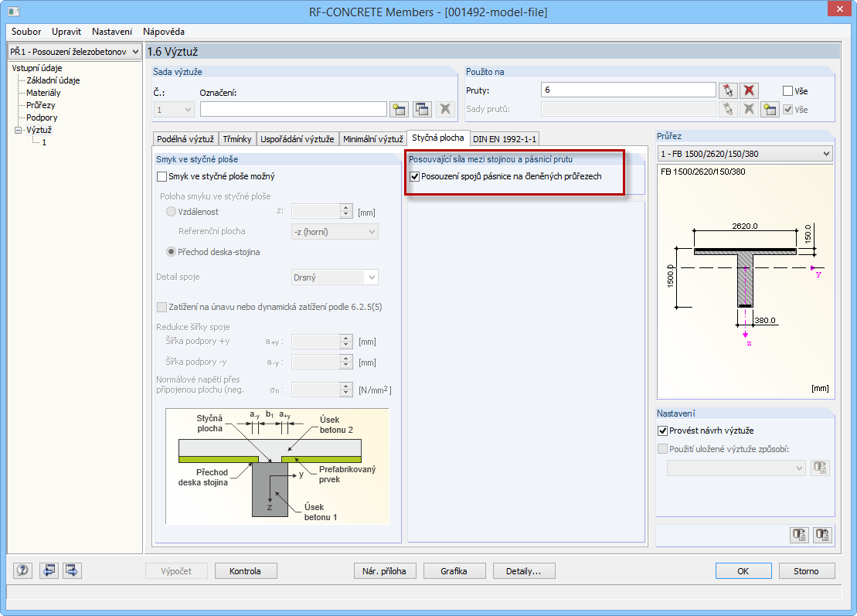The width and height of the screenshot is (857, 616).
Task: Toggle Vše checkbox for Sady prutů
Action: [787, 109]
